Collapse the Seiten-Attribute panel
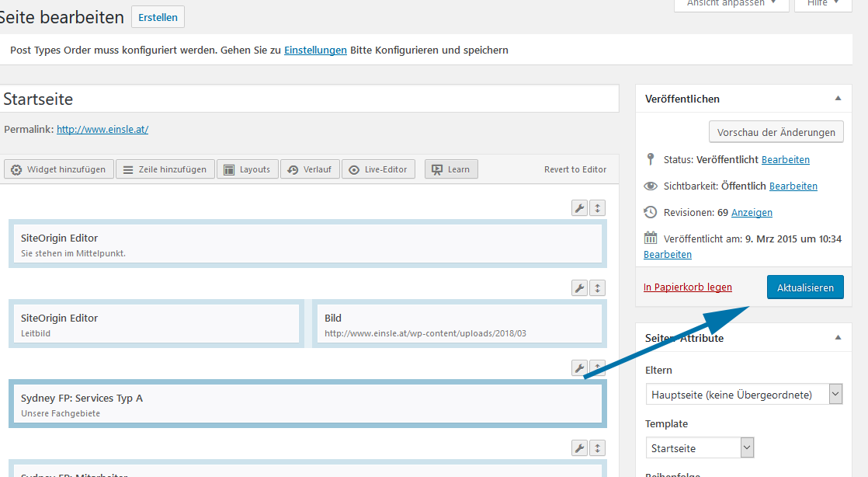The height and width of the screenshot is (477, 868). pyautogui.click(x=838, y=338)
